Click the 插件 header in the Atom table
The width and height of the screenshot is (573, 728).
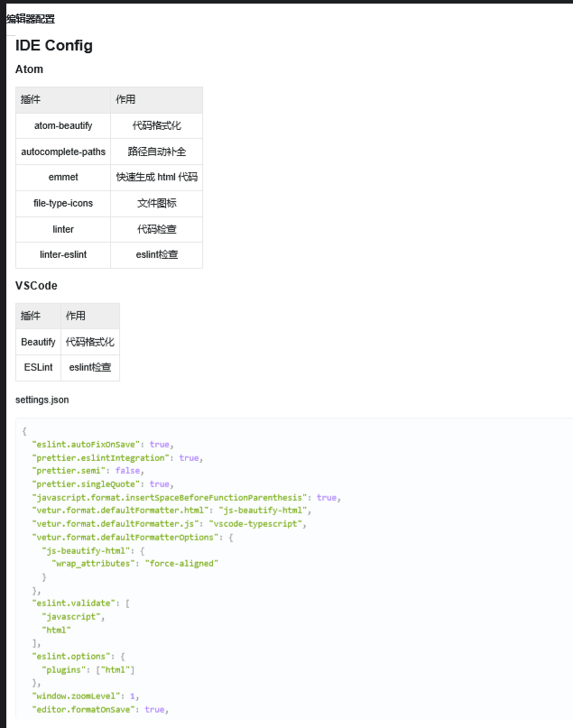coord(63,100)
